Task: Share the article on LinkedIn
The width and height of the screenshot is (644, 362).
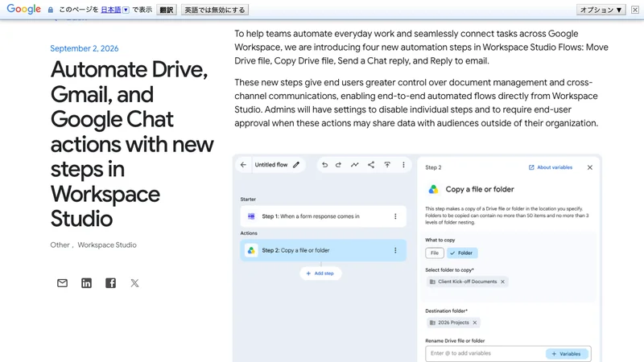Action: click(x=86, y=283)
